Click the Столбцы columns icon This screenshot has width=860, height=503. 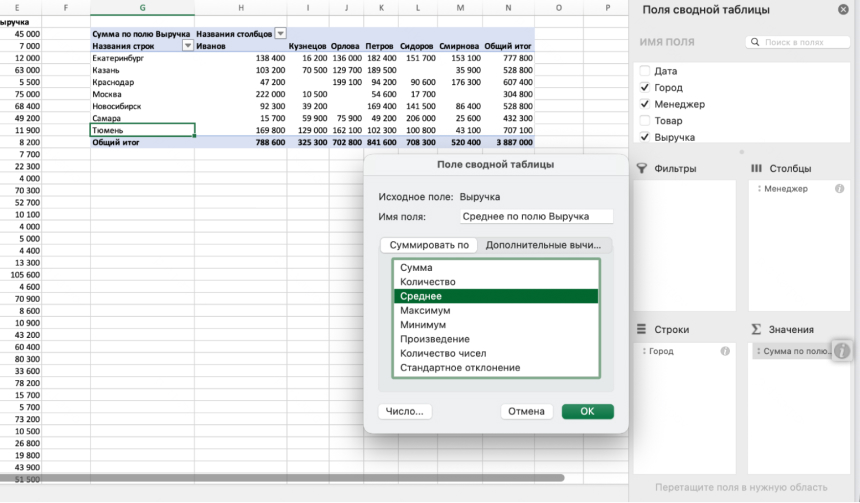pyautogui.click(x=756, y=168)
